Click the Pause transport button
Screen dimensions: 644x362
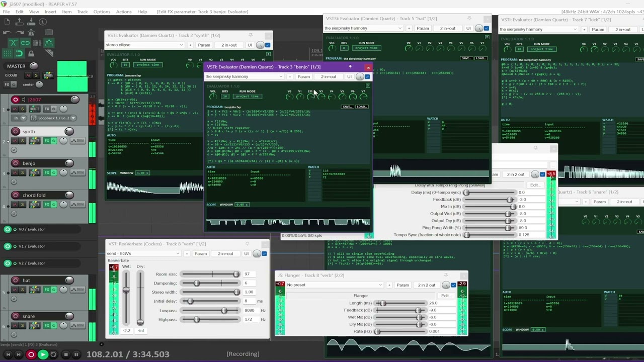coord(76,354)
